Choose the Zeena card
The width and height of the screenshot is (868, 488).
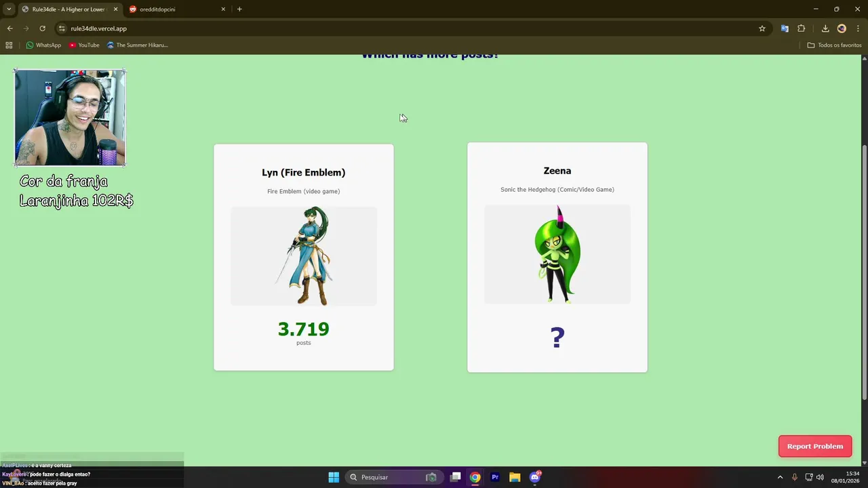point(557,258)
